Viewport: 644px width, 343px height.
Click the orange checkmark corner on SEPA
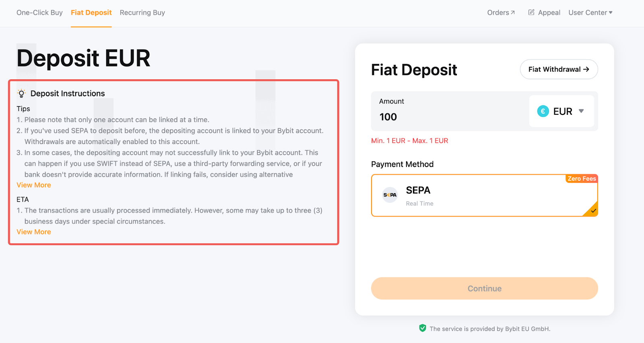(x=593, y=211)
